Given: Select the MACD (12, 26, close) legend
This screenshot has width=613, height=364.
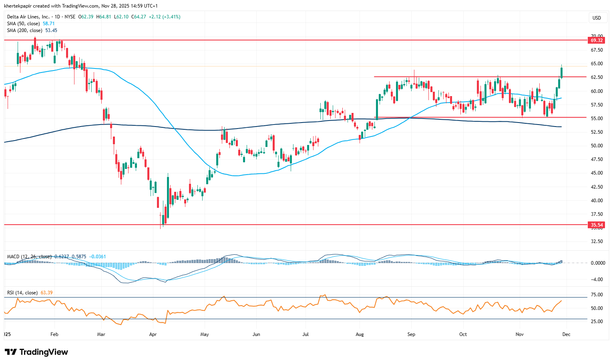Looking at the screenshot, I should coord(29,257).
